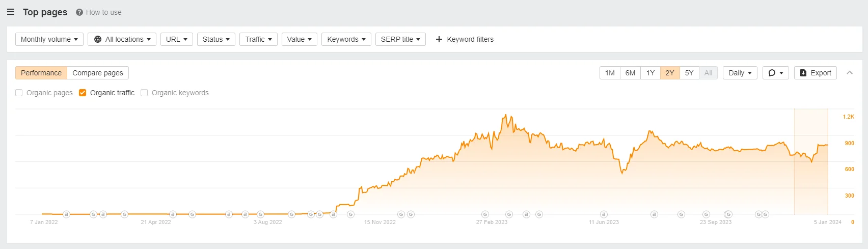Viewport: 868px width, 249px height.
Task: Collapse the chart panel with chevron
Action: pos(850,73)
